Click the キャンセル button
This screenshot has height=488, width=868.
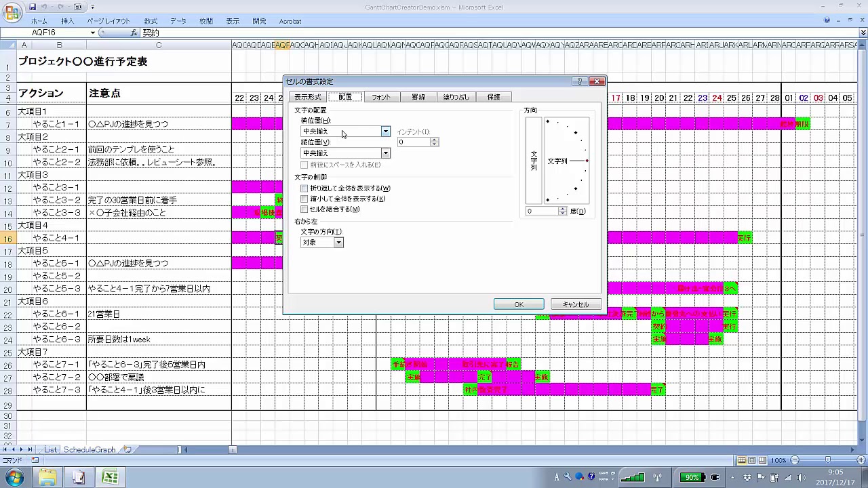click(x=576, y=304)
